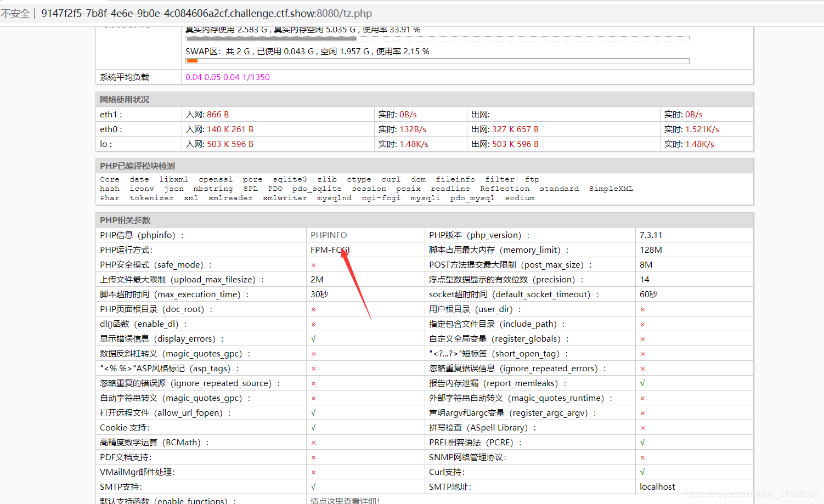This screenshot has height=504, width=824.
Task: Click the register_globals cross mark
Action: (x=642, y=339)
